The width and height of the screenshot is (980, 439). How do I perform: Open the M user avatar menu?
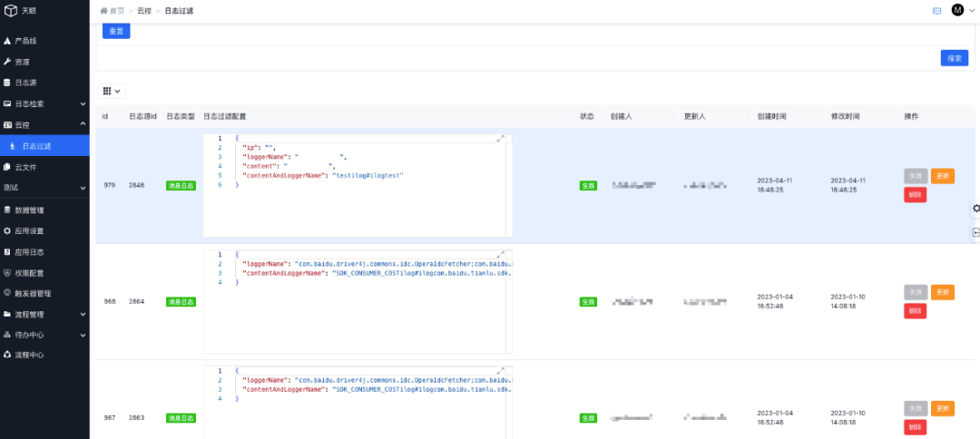[962, 10]
